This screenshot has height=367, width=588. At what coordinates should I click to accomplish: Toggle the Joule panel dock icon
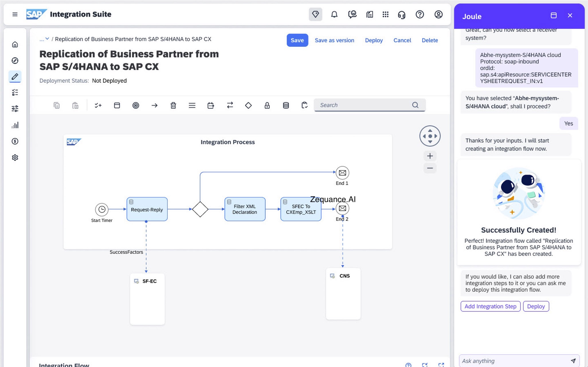click(554, 16)
